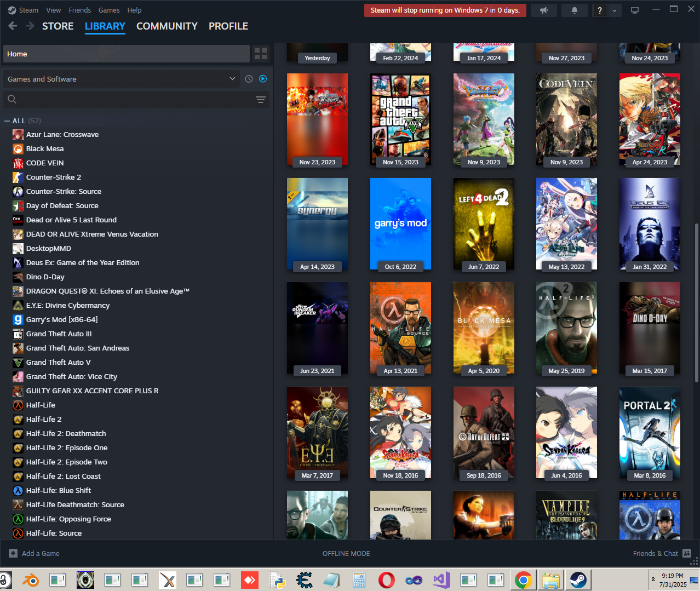Expand the dropdown next to help button
This screenshot has width=700, height=591.
(x=614, y=10)
